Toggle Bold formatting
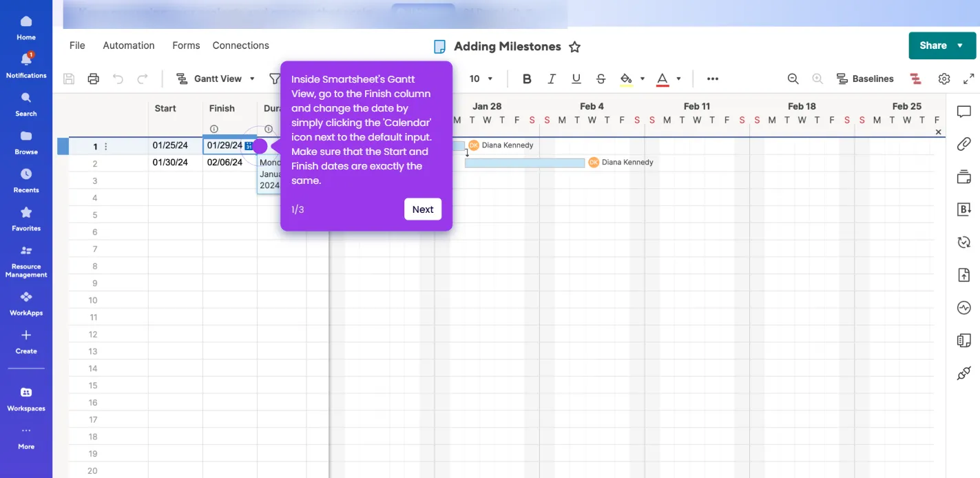This screenshot has height=478, width=980. click(x=527, y=79)
